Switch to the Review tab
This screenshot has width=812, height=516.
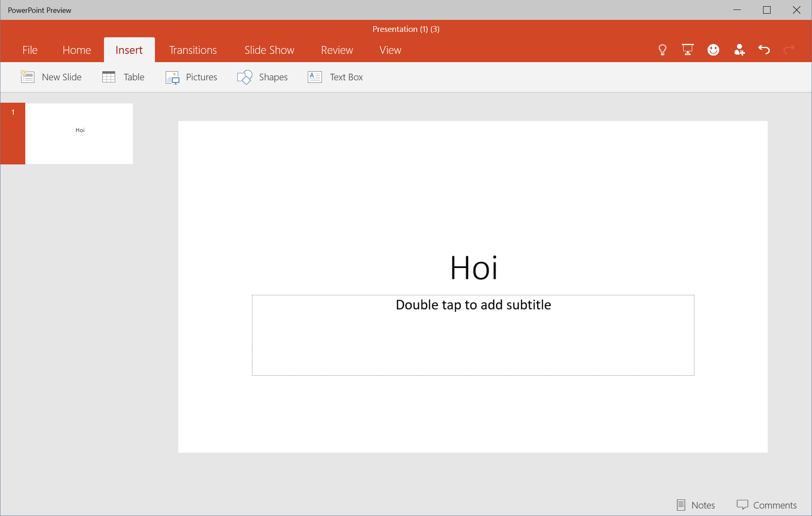[x=337, y=50]
